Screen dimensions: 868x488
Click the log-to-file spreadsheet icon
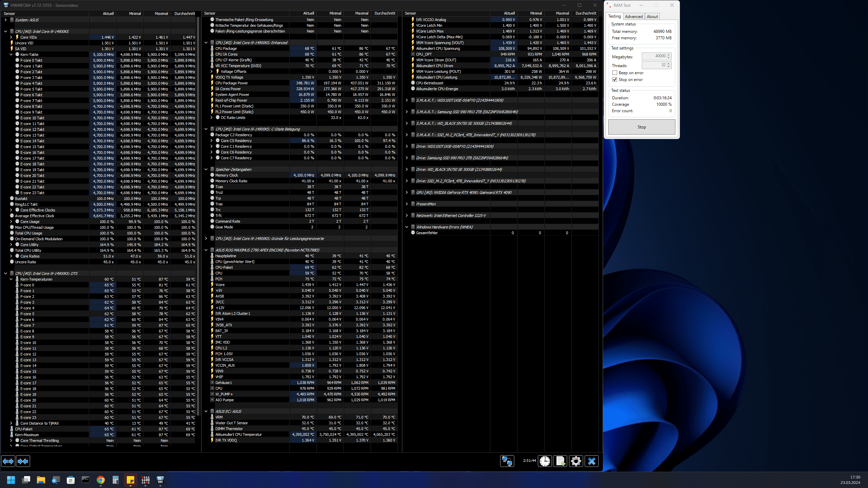[x=560, y=461]
